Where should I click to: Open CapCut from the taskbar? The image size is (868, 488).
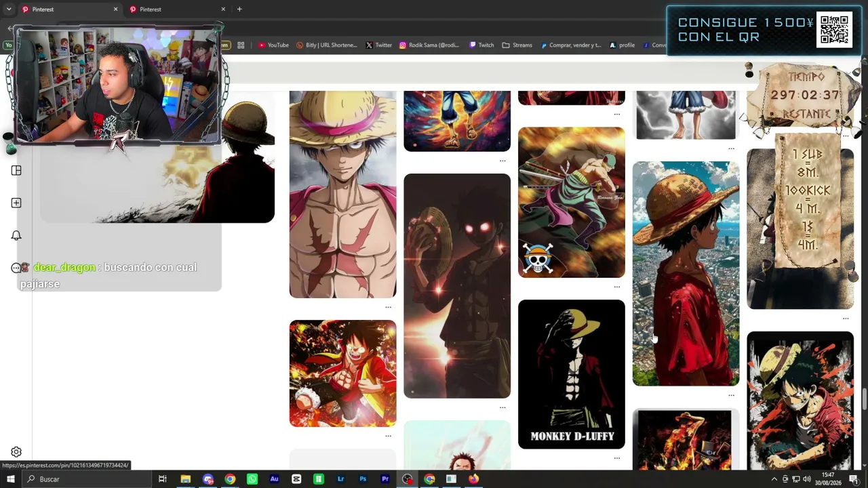pyautogui.click(x=296, y=479)
